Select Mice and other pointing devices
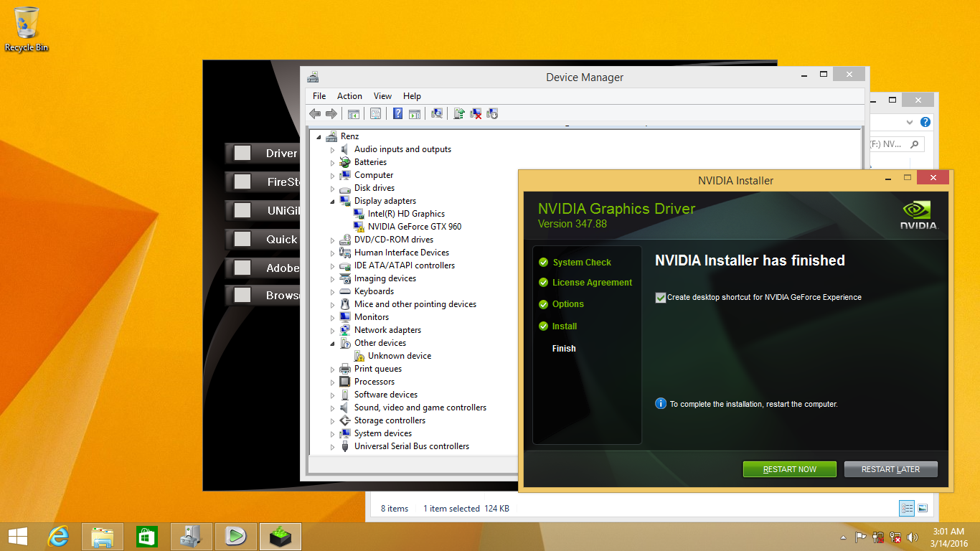980x551 pixels. 415,304
